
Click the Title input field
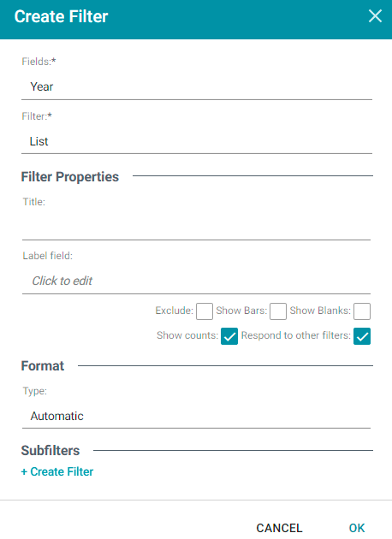click(196, 226)
